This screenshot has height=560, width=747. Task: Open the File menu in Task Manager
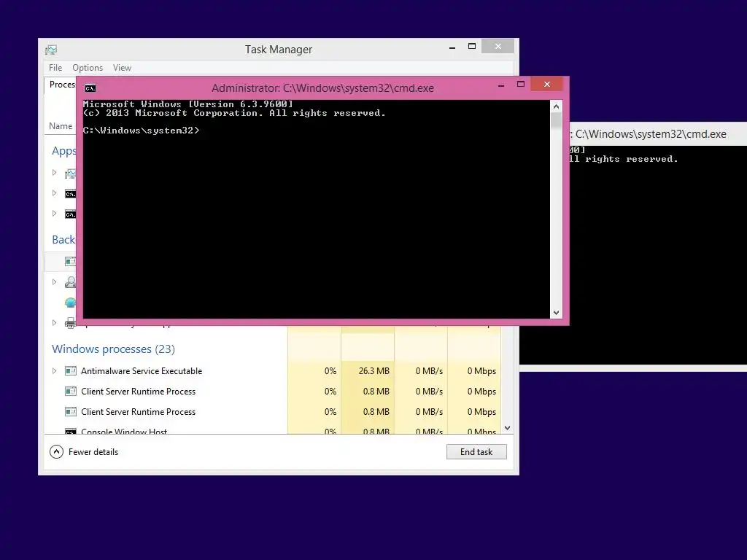tap(55, 68)
